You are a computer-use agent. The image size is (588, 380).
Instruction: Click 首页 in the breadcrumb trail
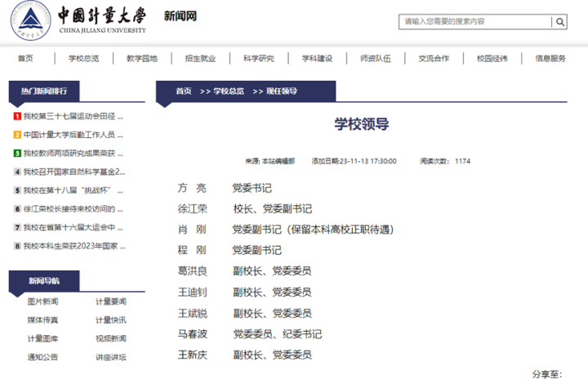[x=184, y=91]
